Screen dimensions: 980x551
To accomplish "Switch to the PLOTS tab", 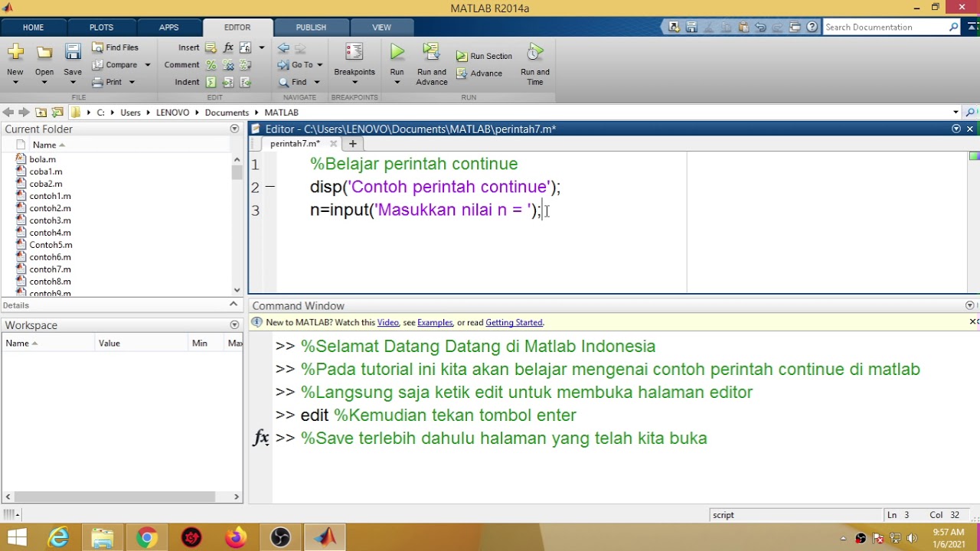I will click(x=101, y=28).
